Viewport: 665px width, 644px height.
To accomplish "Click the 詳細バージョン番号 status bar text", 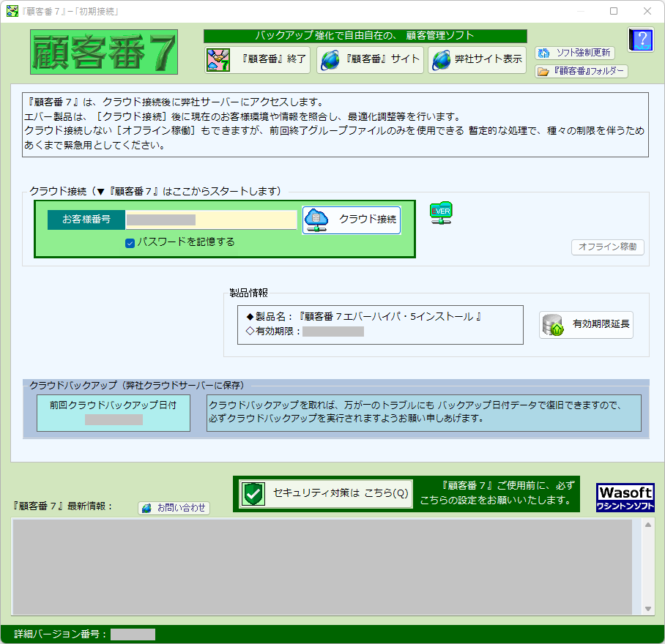I will click(x=60, y=634).
